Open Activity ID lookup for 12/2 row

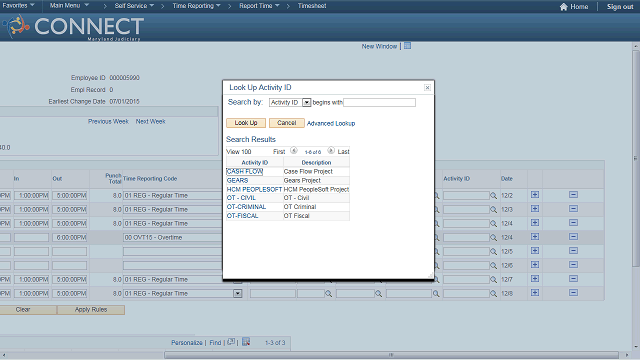pyautogui.click(x=493, y=196)
